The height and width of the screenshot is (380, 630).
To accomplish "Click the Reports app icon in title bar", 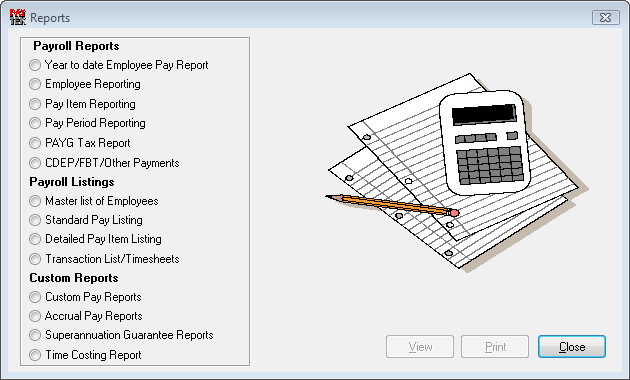I will click(x=18, y=17).
